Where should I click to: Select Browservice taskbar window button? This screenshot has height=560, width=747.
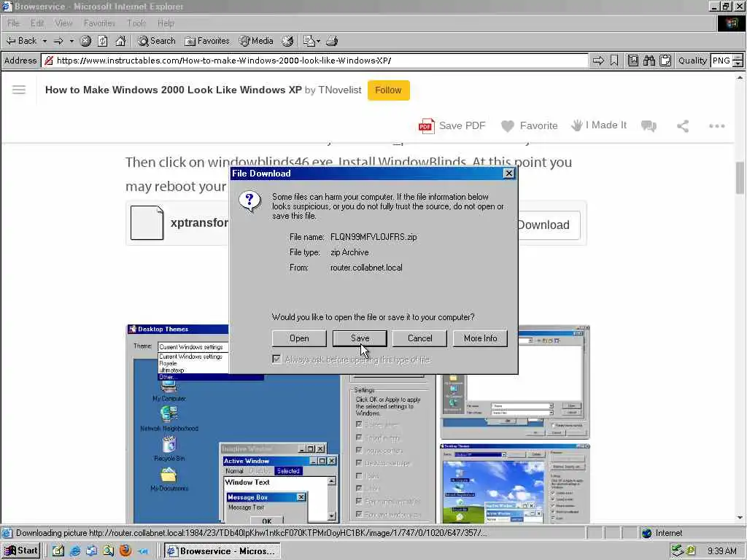[222, 551]
